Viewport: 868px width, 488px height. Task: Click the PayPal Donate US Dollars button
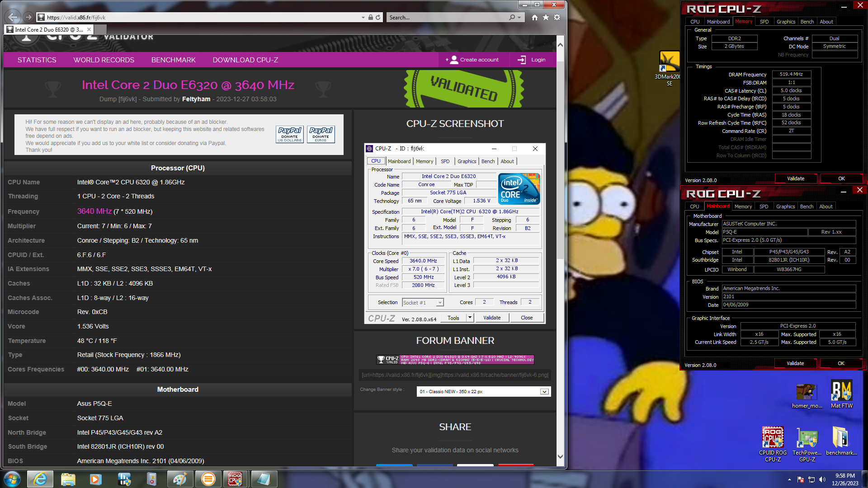pyautogui.click(x=289, y=134)
